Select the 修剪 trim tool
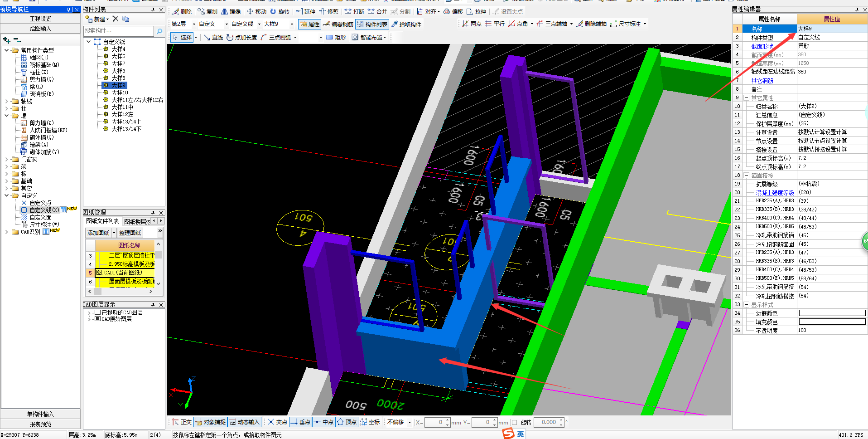The height and width of the screenshot is (439, 868). (x=329, y=11)
